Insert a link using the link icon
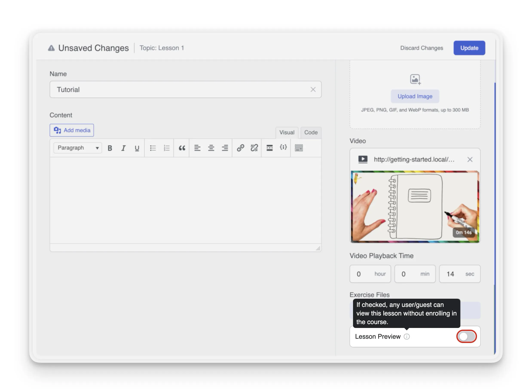Viewport: 532px width, 392px height. pos(241,148)
